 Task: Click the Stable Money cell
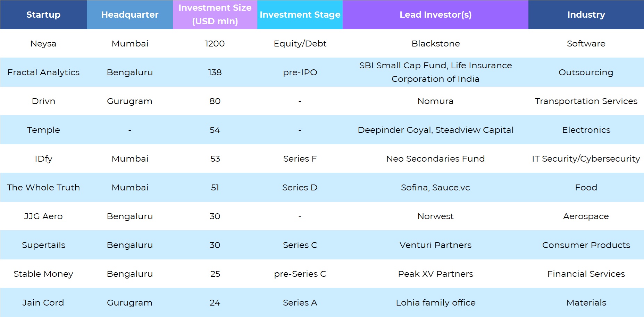tap(43, 274)
